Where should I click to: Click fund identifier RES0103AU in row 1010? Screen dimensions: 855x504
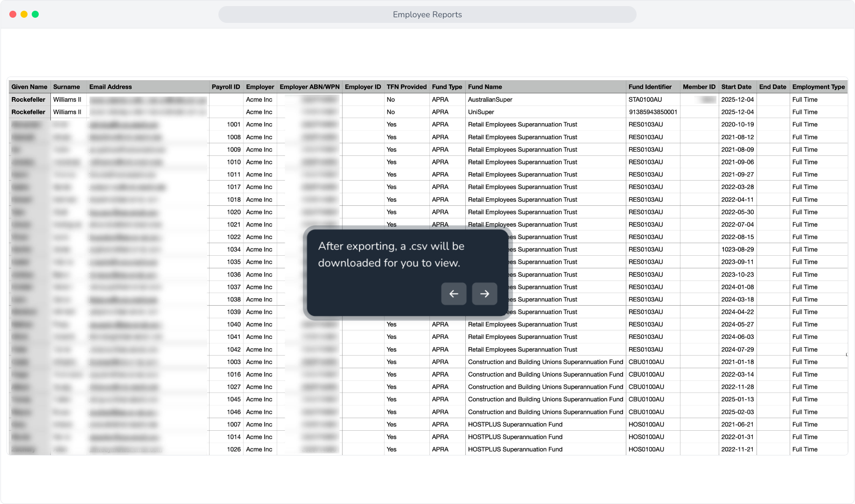point(646,162)
